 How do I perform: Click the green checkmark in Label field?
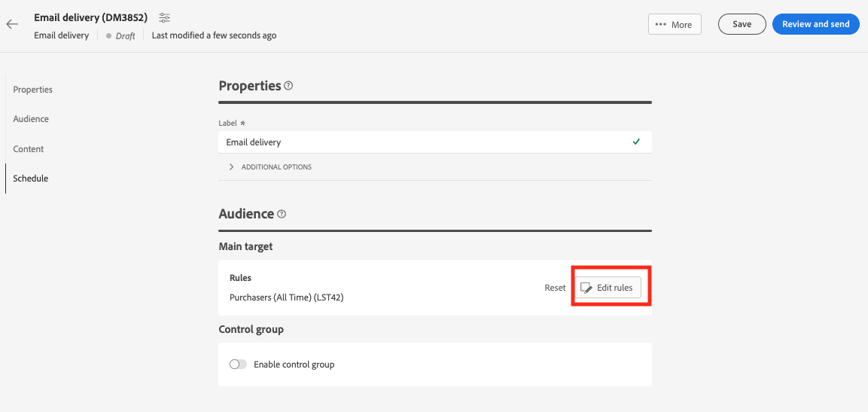point(637,142)
